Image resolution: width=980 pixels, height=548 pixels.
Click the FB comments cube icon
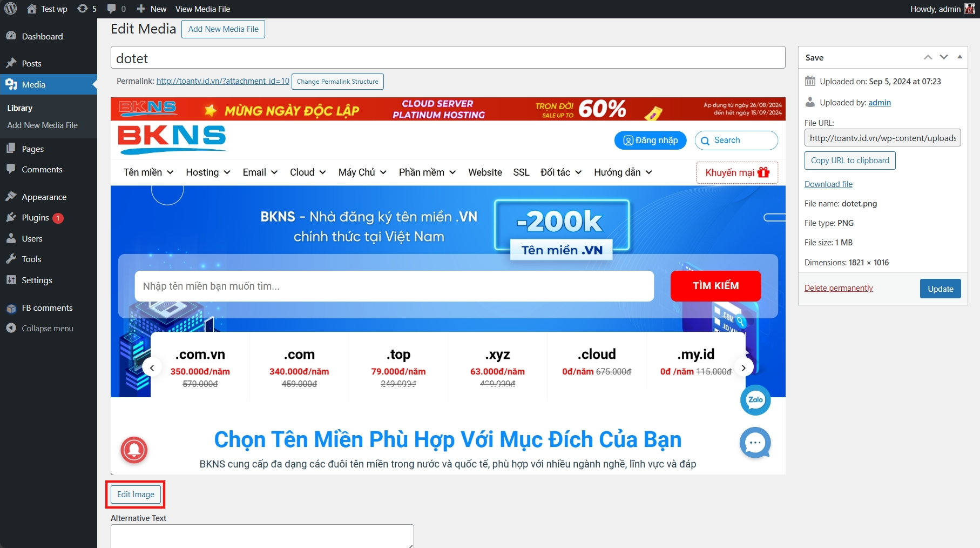click(x=11, y=308)
